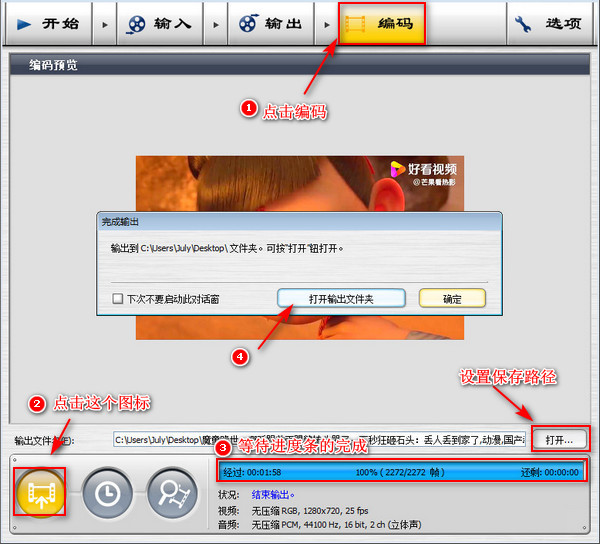Open the scheduled encode clock icon
Screen dimensions: 600x544
(x=108, y=493)
